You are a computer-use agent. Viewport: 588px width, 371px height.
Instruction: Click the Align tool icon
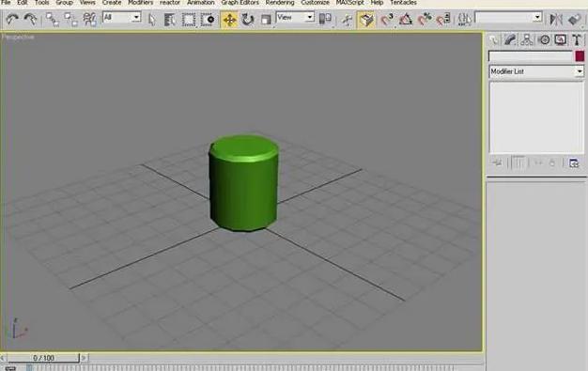[x=575, y=19]
